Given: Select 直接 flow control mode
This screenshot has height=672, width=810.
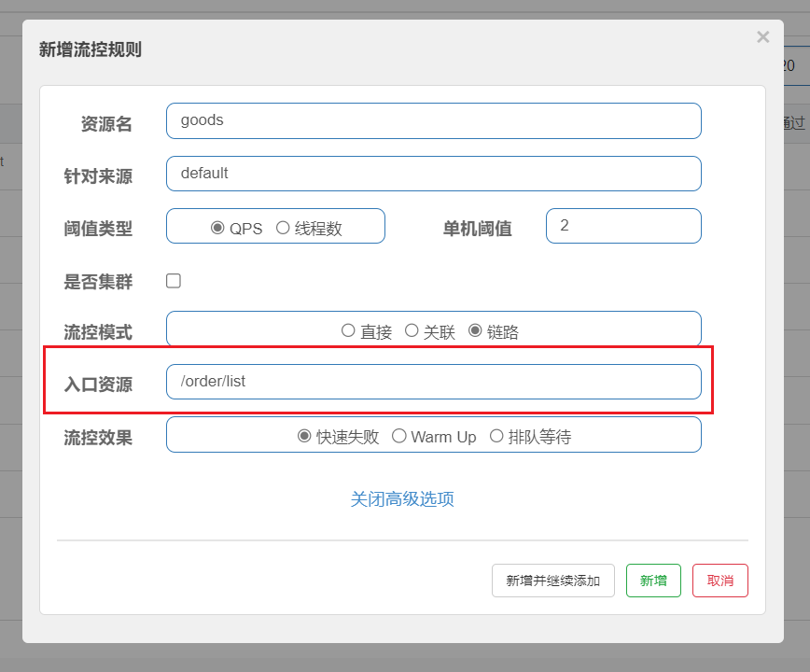Looking at the screenshot, I should click(348, 330).
